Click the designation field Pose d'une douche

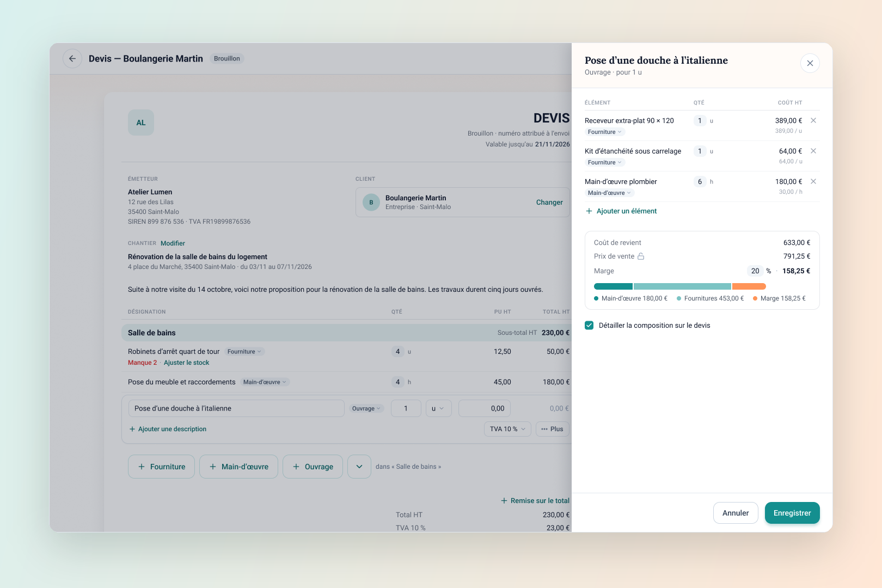236,408
